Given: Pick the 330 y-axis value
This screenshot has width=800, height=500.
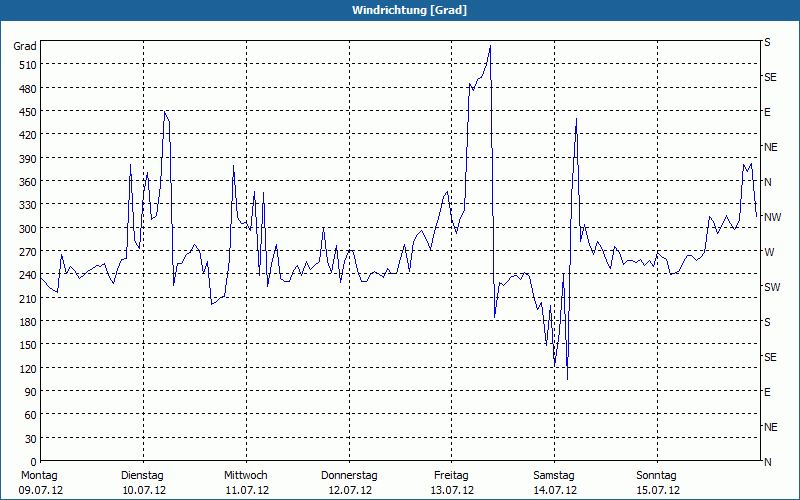Looking at the screenshot, I should pyautogui.click(x=28, y=205).
